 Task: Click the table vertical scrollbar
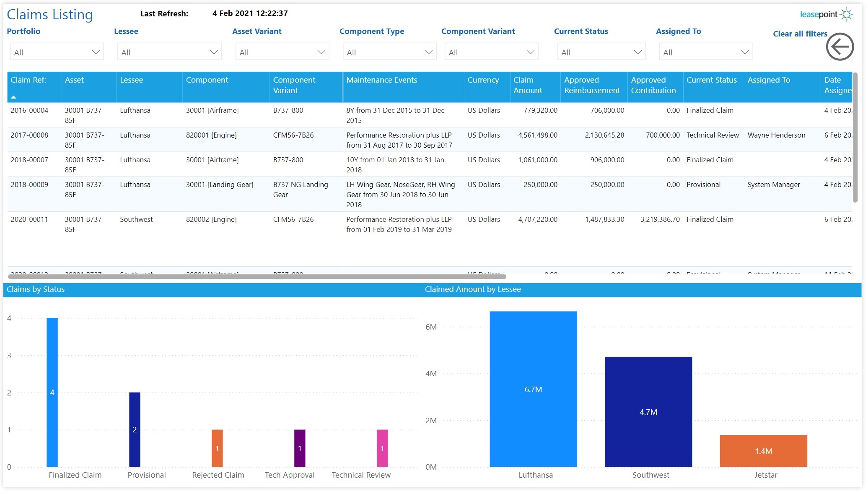pyautogui.click(x=855, y=138)
